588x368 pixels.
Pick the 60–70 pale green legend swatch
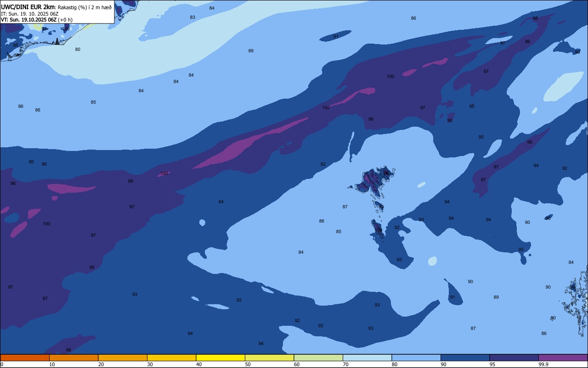pos(318,357)
